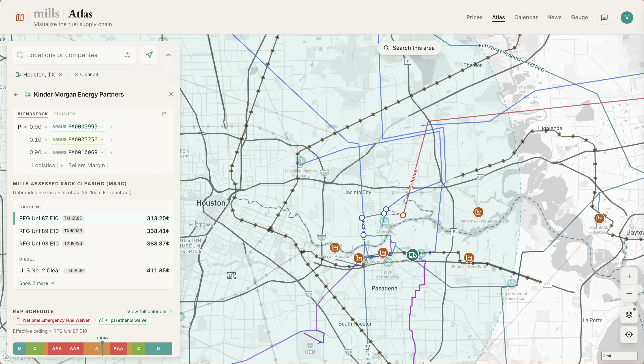Open the V user avatar menu
The height and width of the screenshot is (364, 644).
pyautogui.click(x=627, y=17)
